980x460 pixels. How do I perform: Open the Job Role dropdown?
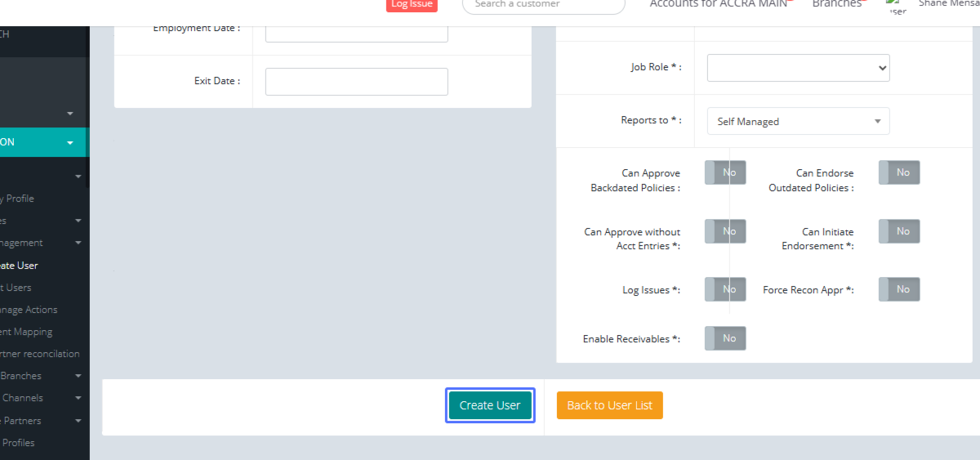pos(798,68)
